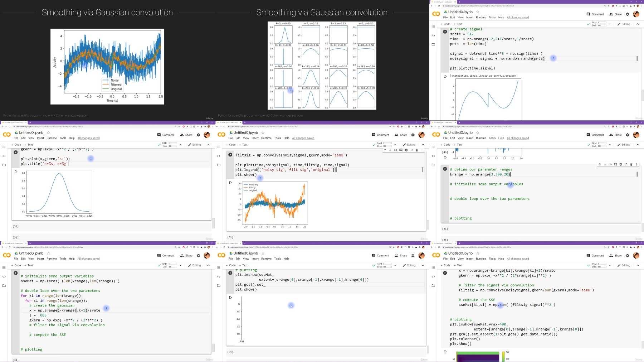This screenshot has height=362, width=644.
Task: Run the sseMat double loop cell
Action: pyautogui.click(x=15, y=273)
